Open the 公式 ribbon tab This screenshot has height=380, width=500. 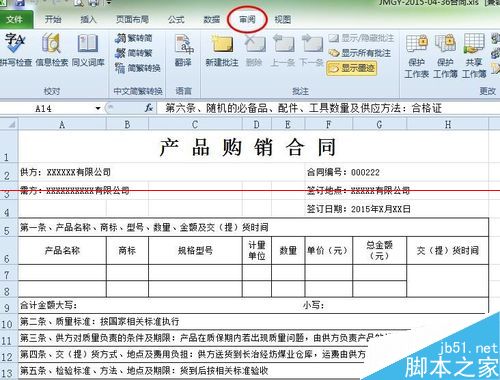(176, 20)
